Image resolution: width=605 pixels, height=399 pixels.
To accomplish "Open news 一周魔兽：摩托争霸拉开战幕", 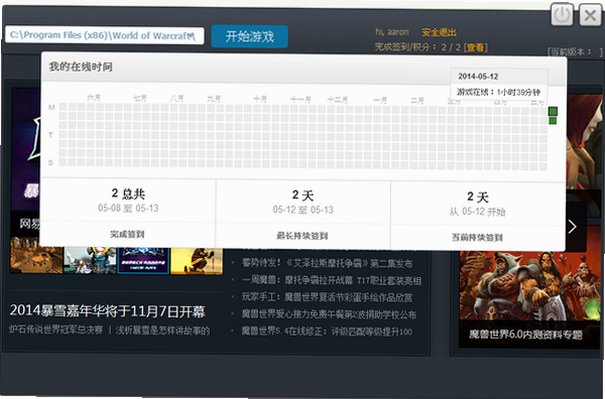I will (x=331, y=280).
